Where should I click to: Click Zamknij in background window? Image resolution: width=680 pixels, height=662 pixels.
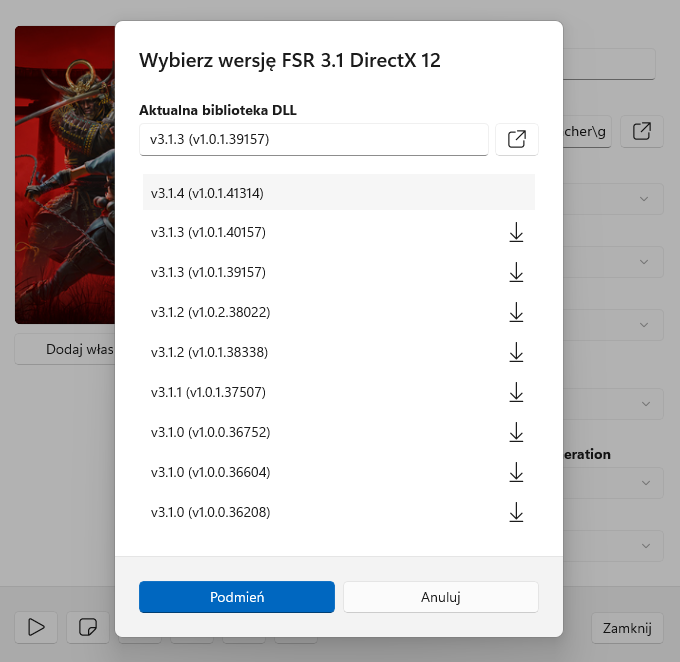click(627, 628)
